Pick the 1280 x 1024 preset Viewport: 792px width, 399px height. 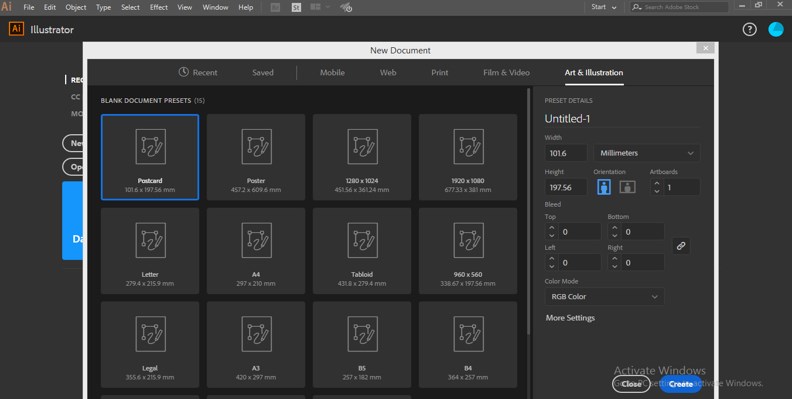(x=362, y=157)
